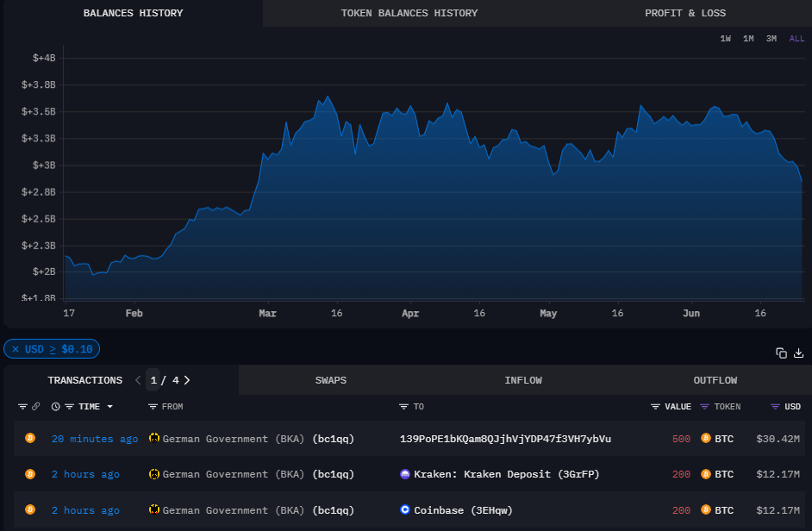Set chart range to 1W
This screenshot has height=531, width=812.
[726, 39]
